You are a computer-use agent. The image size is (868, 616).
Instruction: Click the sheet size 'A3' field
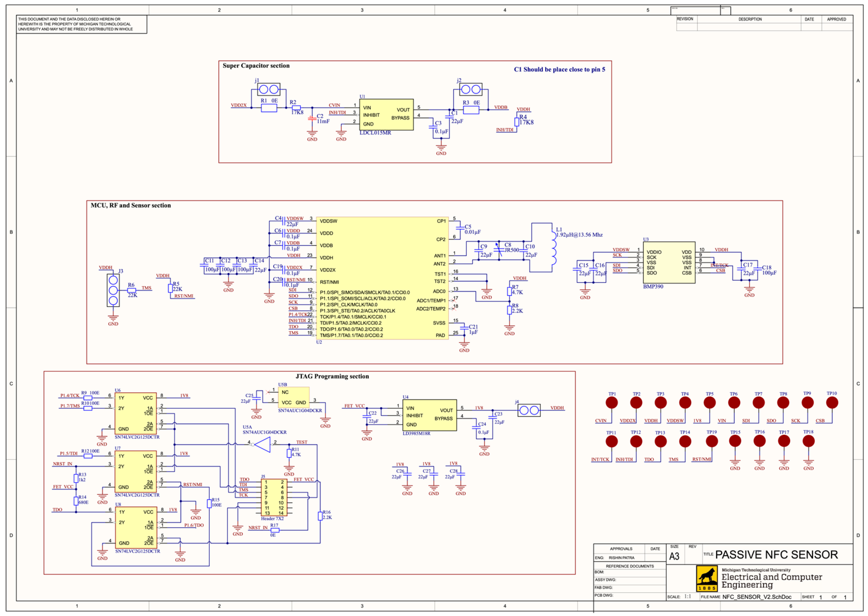point(674,556)
